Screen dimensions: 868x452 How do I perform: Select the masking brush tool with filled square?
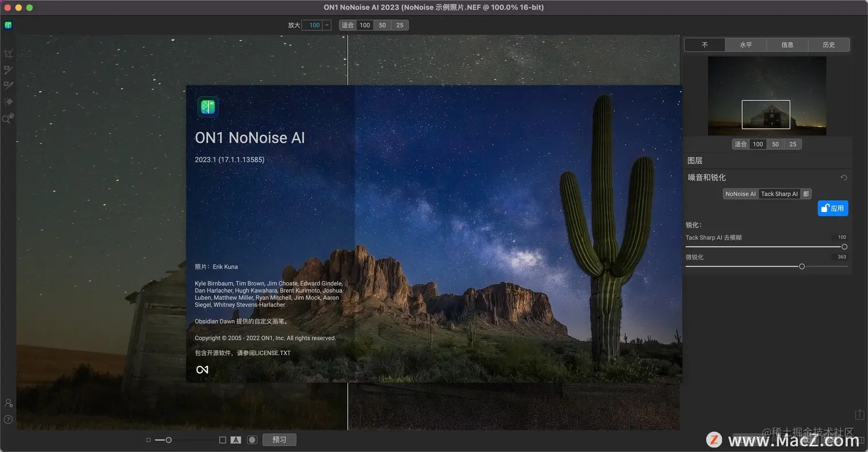coord(8,70)
